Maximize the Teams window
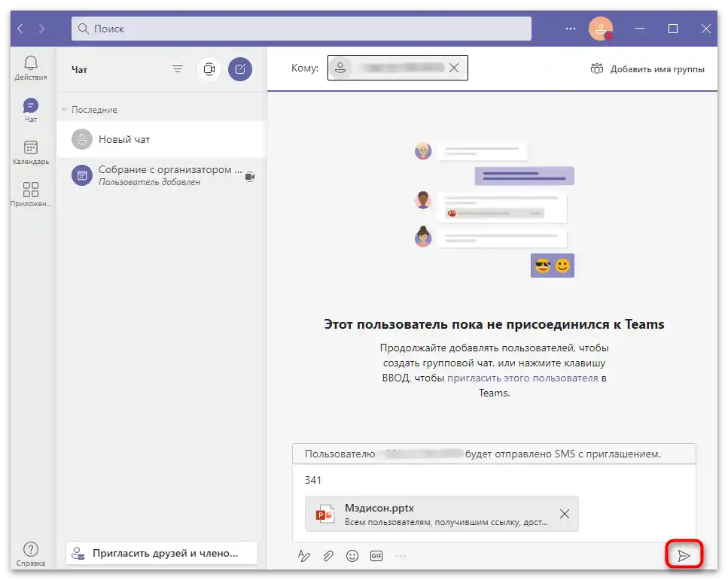 pyautogui.click(x=673, y=29)
